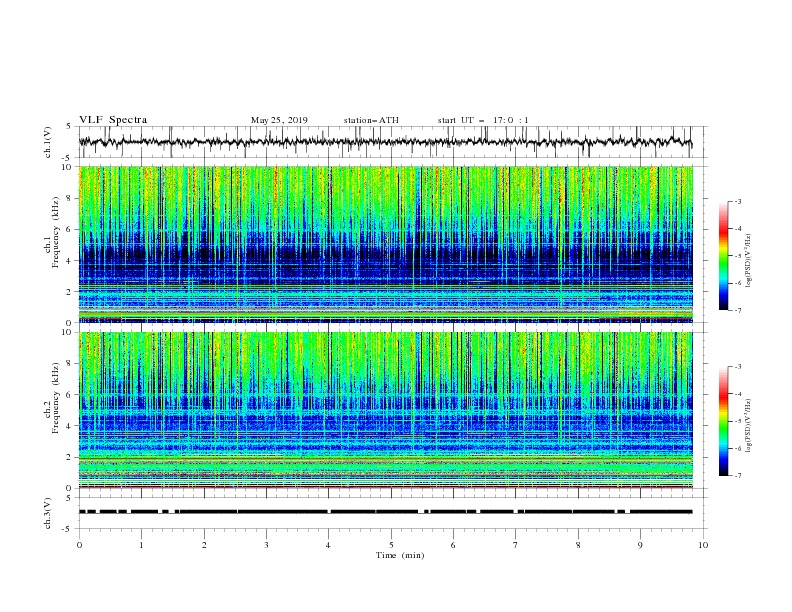
Task: Click time axis tick label "5"
Action: point(391,545)
